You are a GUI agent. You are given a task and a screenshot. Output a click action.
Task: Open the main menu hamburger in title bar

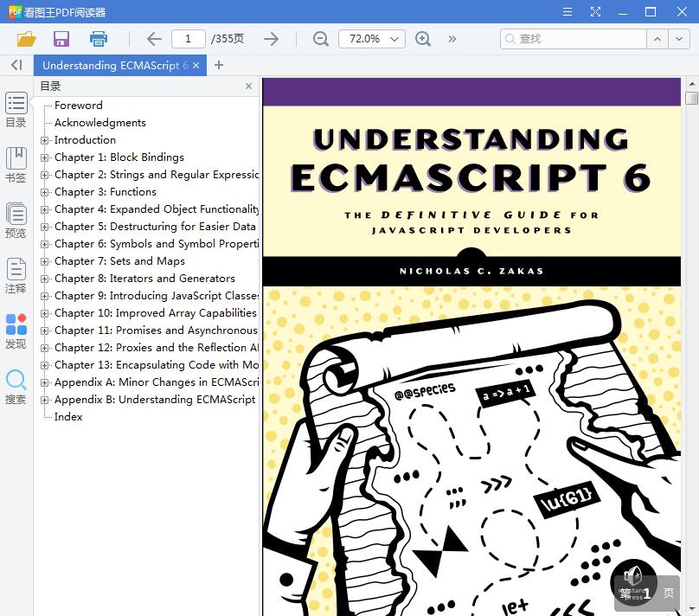568,11
